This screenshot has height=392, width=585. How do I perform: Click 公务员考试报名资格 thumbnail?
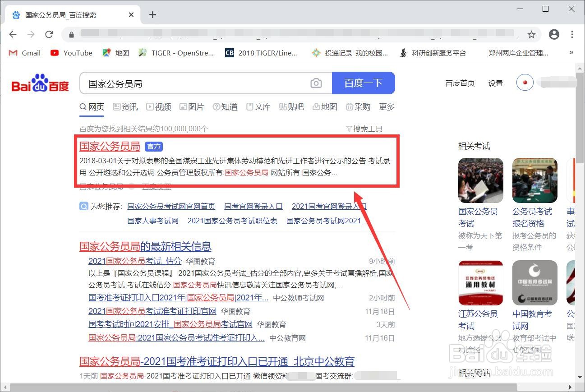534,180
